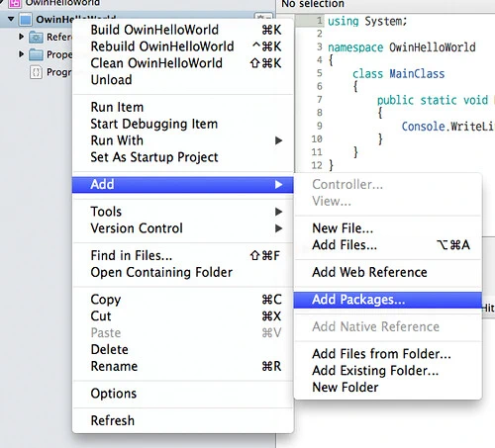This screenshot has height=448, width=495.
Task: Click 'public static void' code line
Action: pos(433,100)
